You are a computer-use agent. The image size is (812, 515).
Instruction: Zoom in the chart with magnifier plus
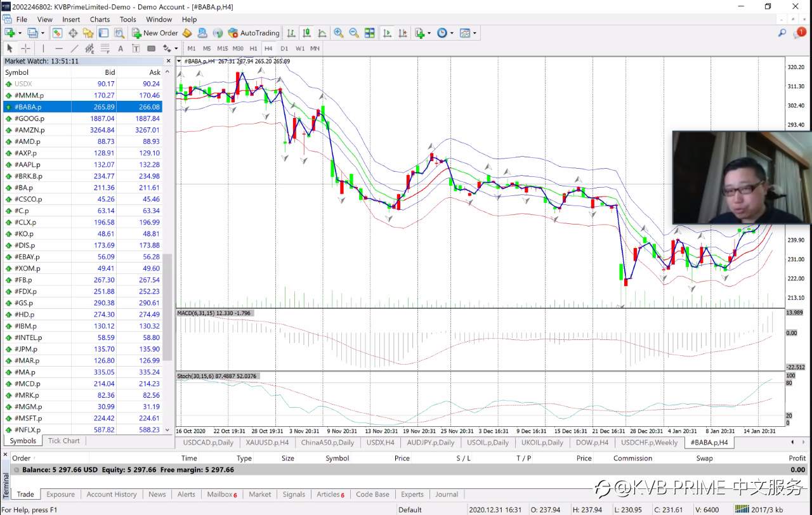pos(339,32)
